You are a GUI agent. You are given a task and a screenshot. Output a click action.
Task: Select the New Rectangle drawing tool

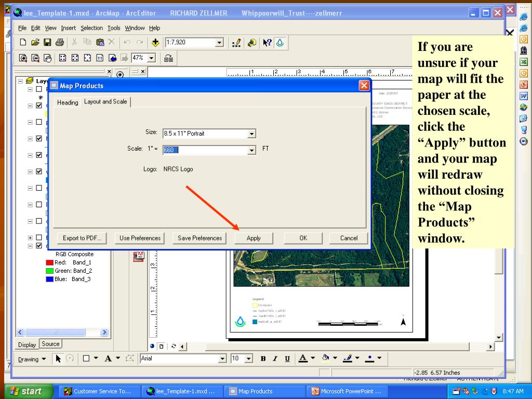[x=86, y=358]
